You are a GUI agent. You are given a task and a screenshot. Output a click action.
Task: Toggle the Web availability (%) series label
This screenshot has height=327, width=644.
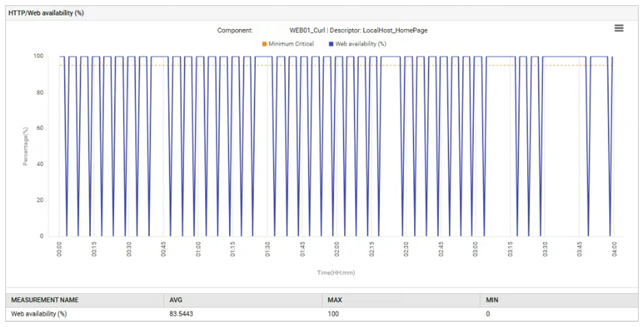[x=361, y=44]
